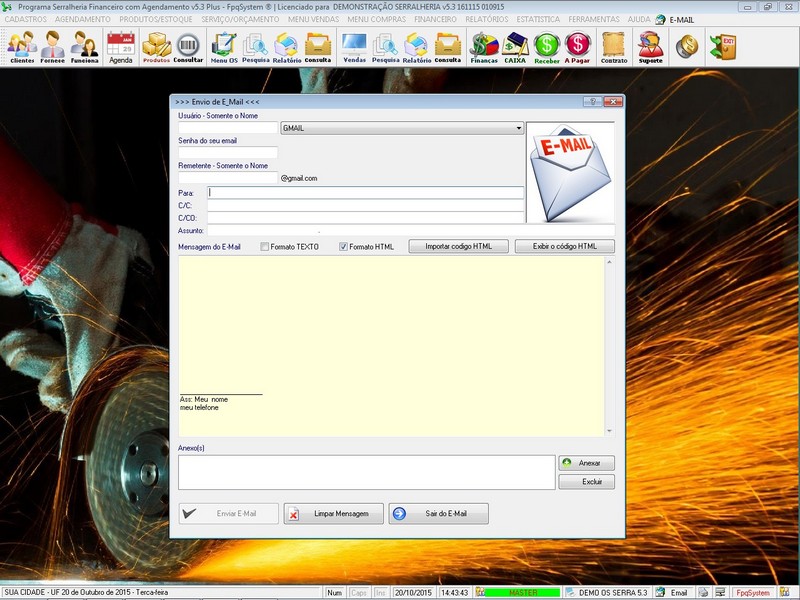Viewport: 800px width, 600px height.
Task: Open the Finanças icon
Action: coord(484,47)
